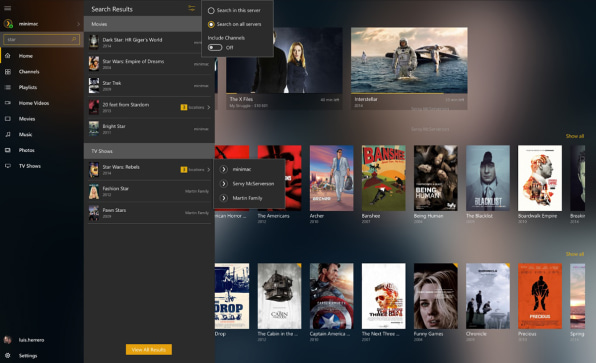Screen dimensions: 596x363
Task: Expand the minimac server chevron
Action: (x=78, y=24)
